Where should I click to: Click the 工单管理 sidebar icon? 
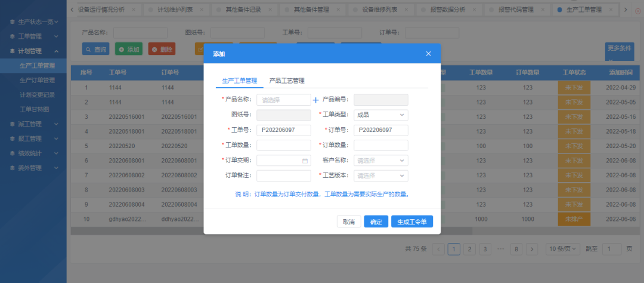pyautogui.click(x=13, y=36)
